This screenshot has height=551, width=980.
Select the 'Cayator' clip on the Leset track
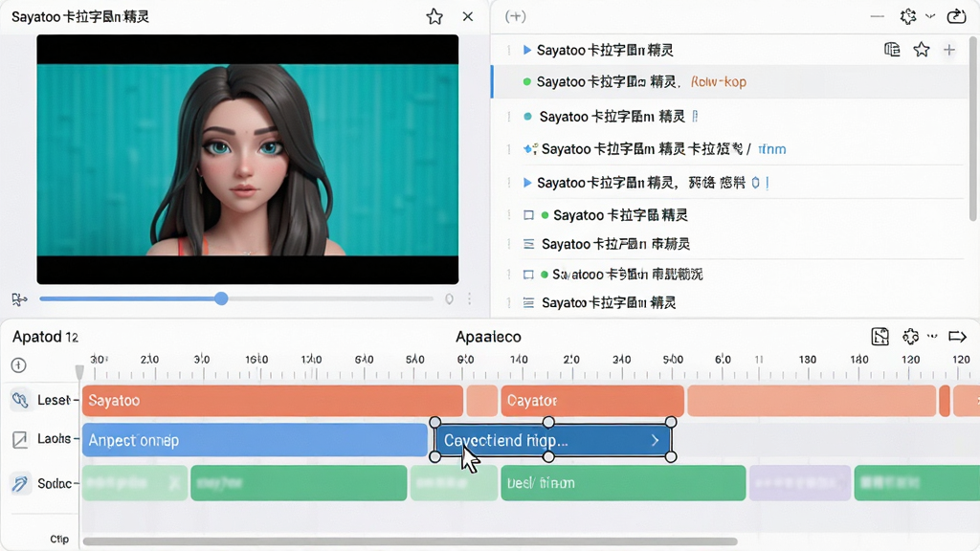tap(592, 401)
